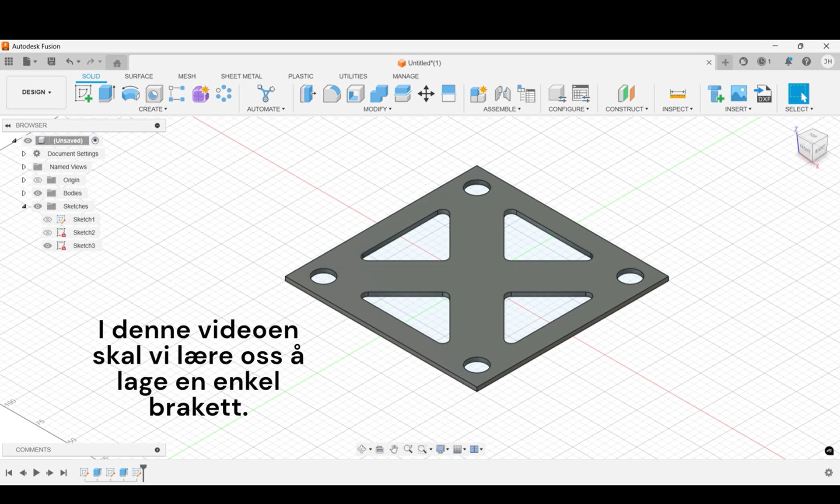
Task: Select the Shell tool icon
Action: [x=355, y=94]
